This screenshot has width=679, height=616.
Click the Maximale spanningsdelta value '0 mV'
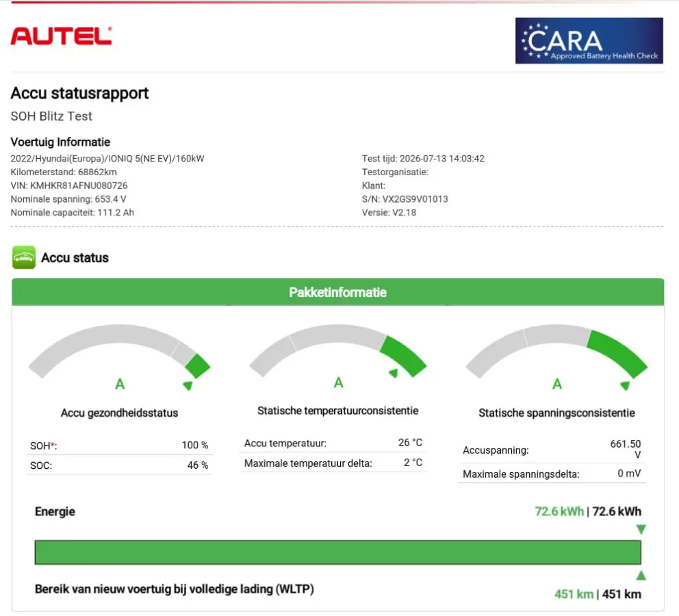(x=629, y=473)
